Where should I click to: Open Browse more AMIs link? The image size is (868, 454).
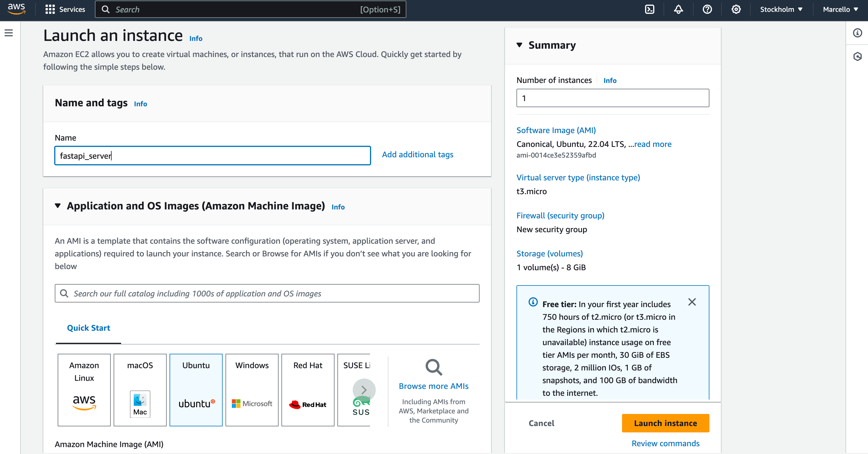(434, 386)
